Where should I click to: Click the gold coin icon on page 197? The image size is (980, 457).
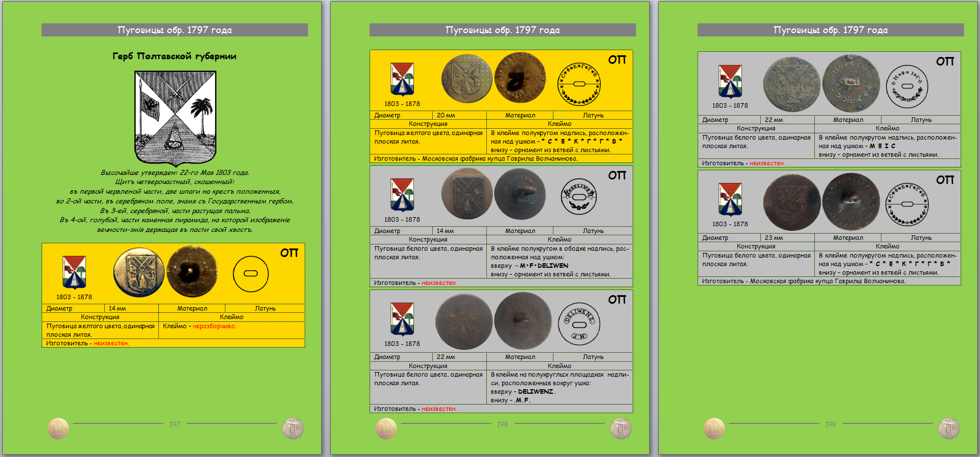tap(58, 429)
